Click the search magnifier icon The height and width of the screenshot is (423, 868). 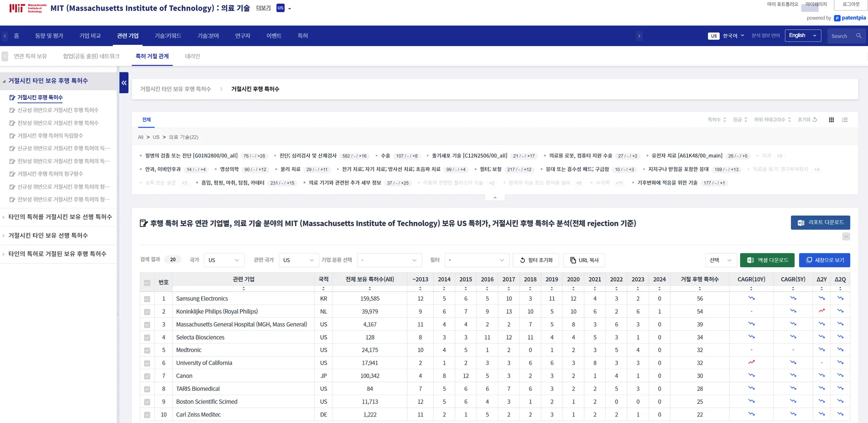click(859, 36)
